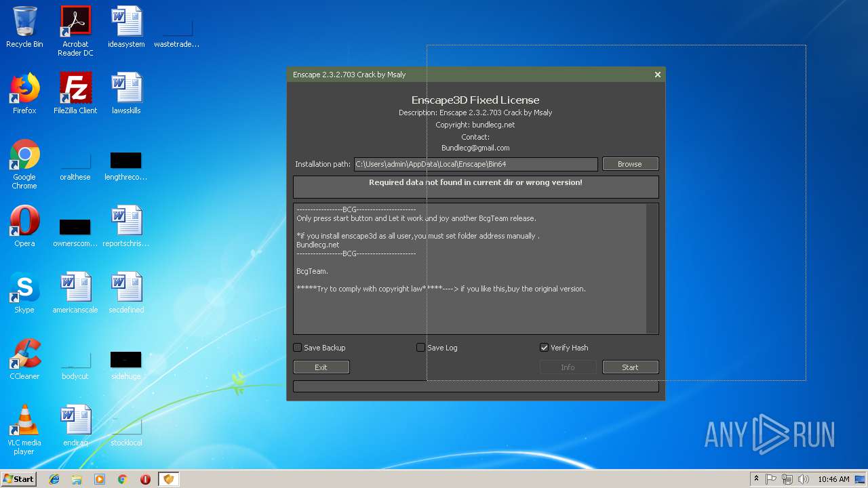The width and height of the screenshot is (868, 488).
Task: Open the secdefined Word document
Action: click(126, 293)
